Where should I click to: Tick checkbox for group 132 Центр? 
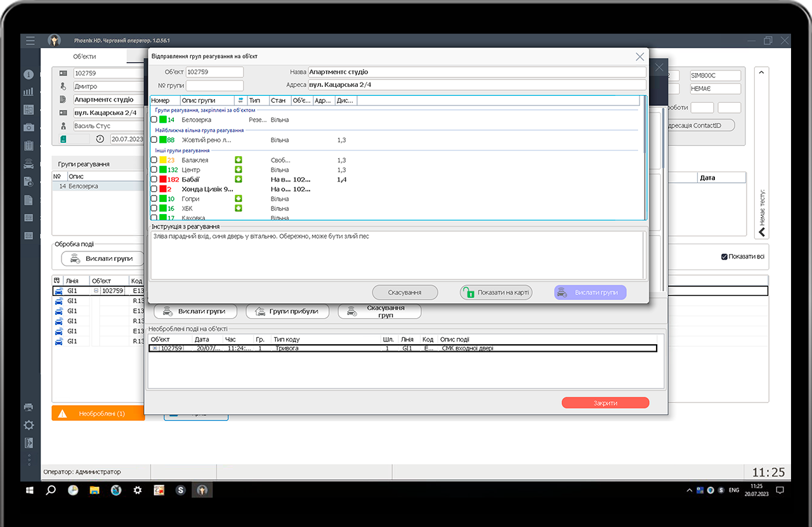tap(154, 170)
